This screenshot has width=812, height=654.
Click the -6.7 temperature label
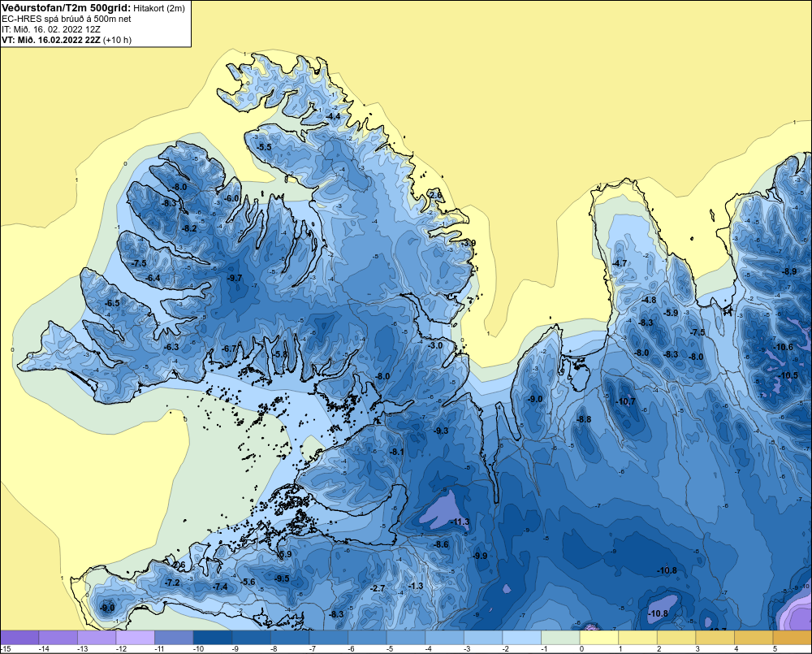pos(229,349)
